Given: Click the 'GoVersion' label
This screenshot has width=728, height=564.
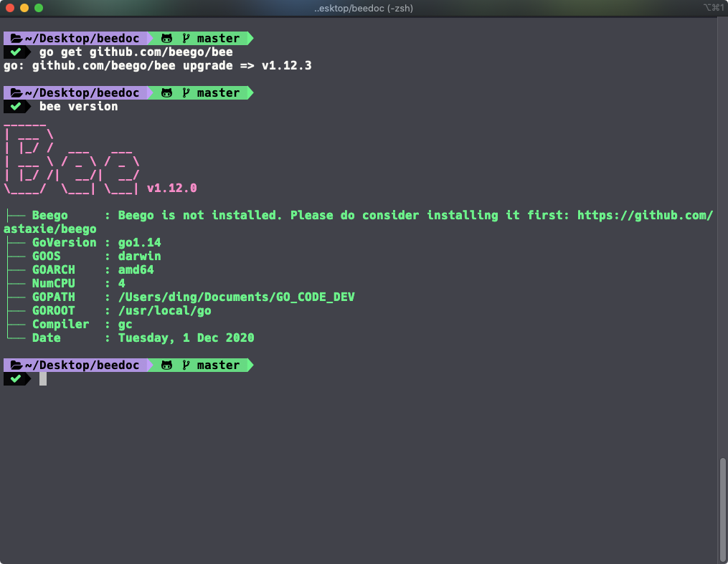Looking at the screenshot, I should pyautogui.click(x=65, y=242).
